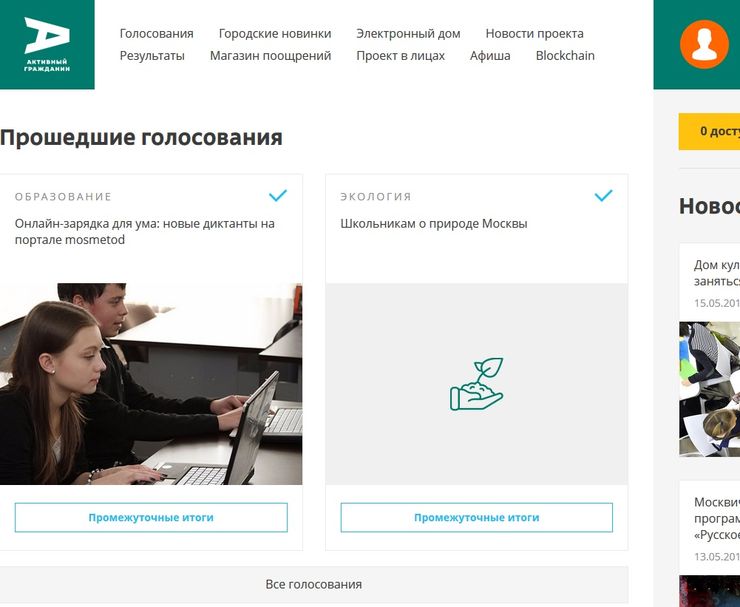The image size is (740, 607).
Task: Select the Результаты navigation item
Action: pyautogui.click(x=152, y=56)
